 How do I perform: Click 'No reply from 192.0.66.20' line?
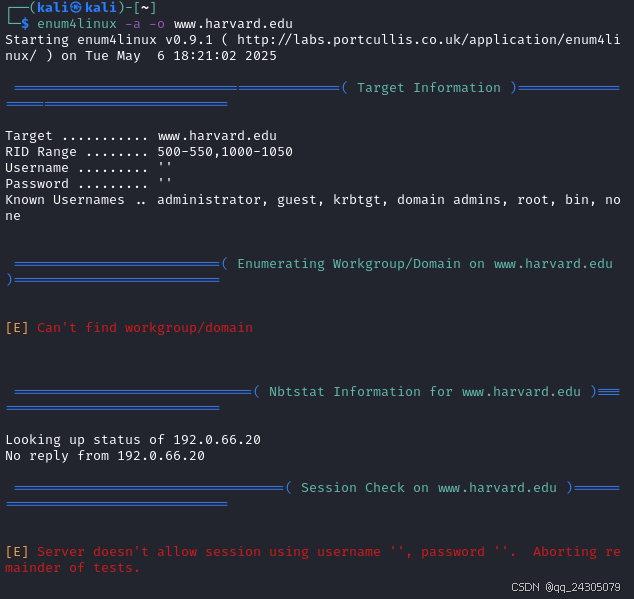[x=105, y=456]
